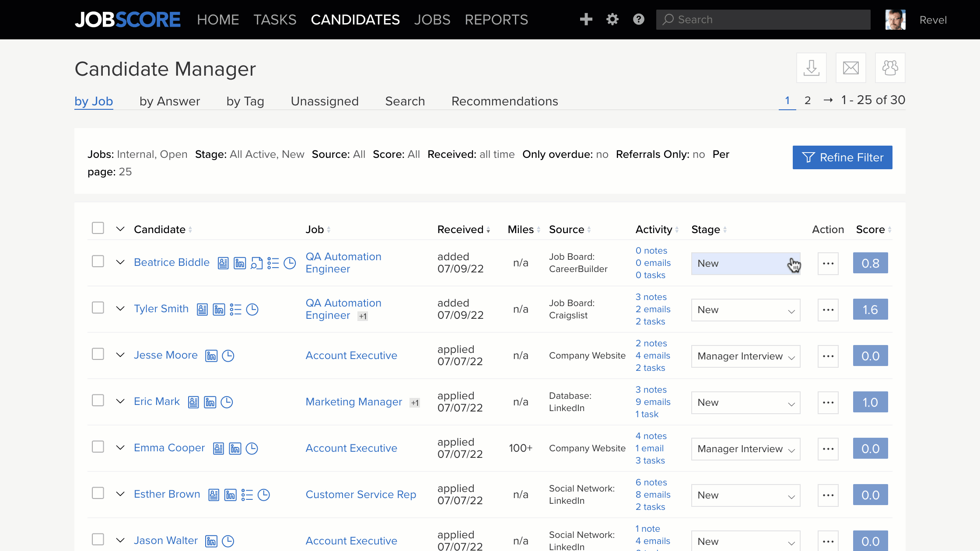Click the share/team icon in toolbar
980x551 pixels.
[890, 67]
